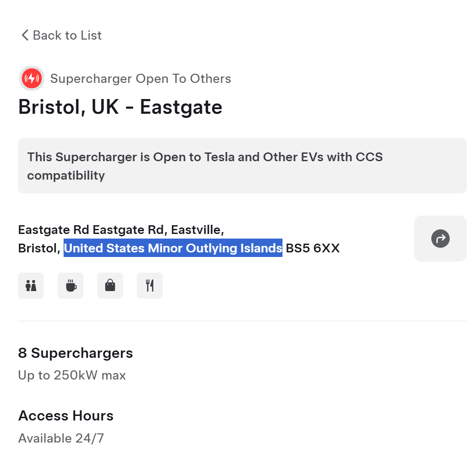This screenshot has width=476, height=467.
Task: Click the Bristol, UK - Eastgate heading
Action: click(x=120, y=107)
